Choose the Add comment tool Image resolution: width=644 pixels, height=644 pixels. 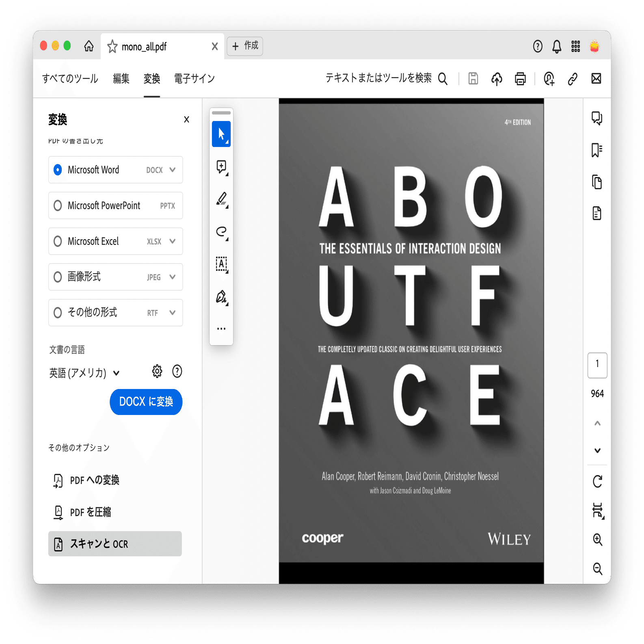point(221,166)
